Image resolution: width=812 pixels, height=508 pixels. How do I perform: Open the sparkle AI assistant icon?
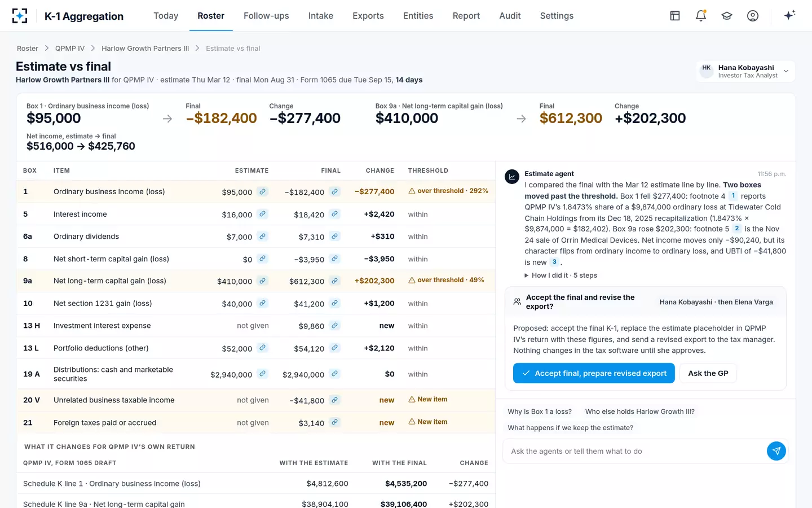pyautogui.click(x=789, y=15)
